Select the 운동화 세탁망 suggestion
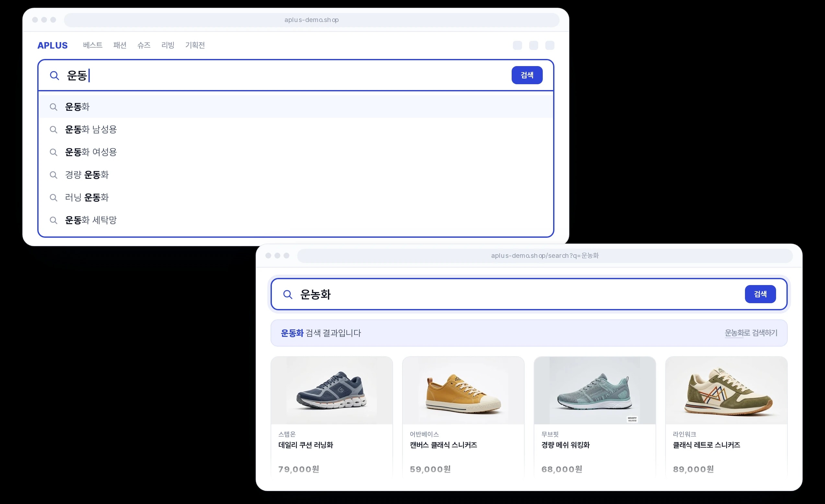The width and height of the screenshot is (825, 504). [296, 220]
